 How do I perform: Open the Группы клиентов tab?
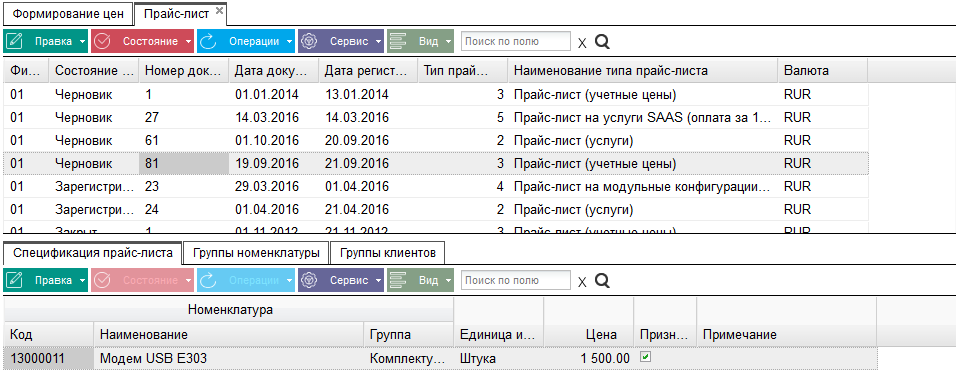coord(387,252)
